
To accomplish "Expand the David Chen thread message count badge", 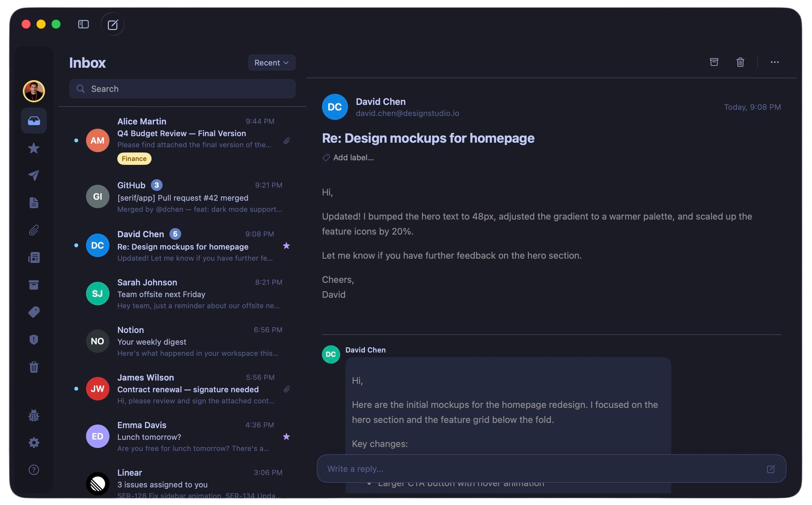I will coord(175,234).
